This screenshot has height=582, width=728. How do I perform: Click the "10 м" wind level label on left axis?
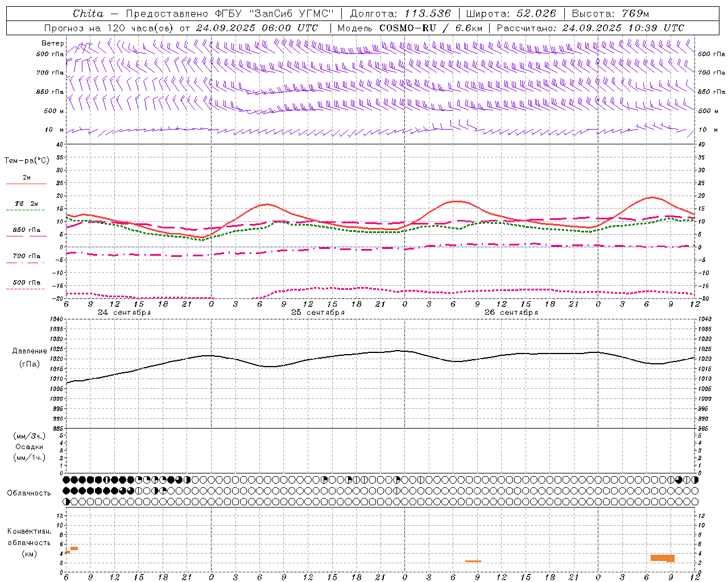coord(55,130)
